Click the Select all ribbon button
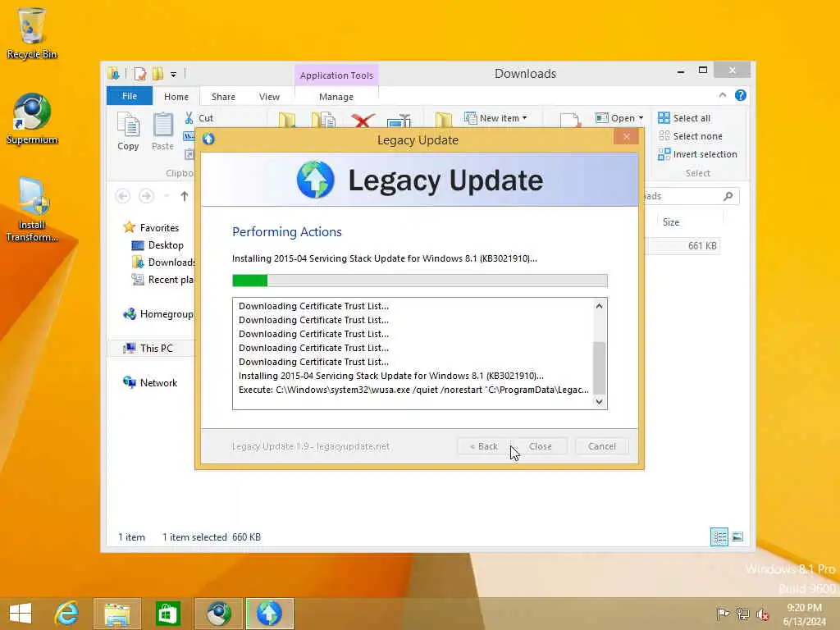This screenshot has height=630, width=840. click(x=685, y=118)
